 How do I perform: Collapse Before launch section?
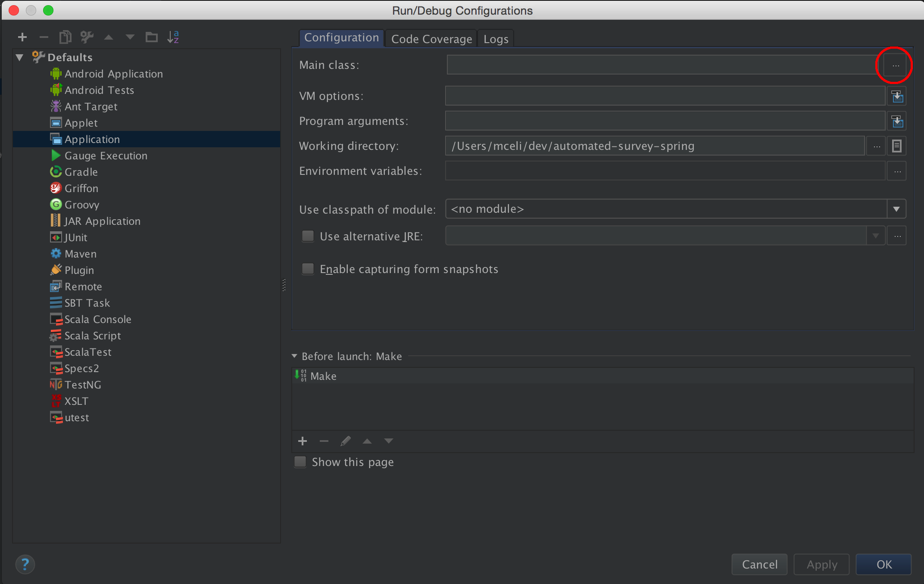point(294,356)
